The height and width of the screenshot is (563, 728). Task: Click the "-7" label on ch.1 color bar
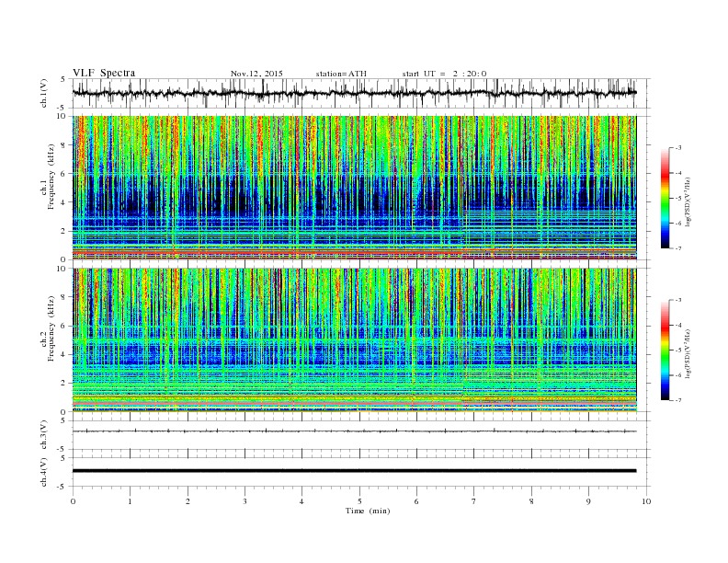678,248
